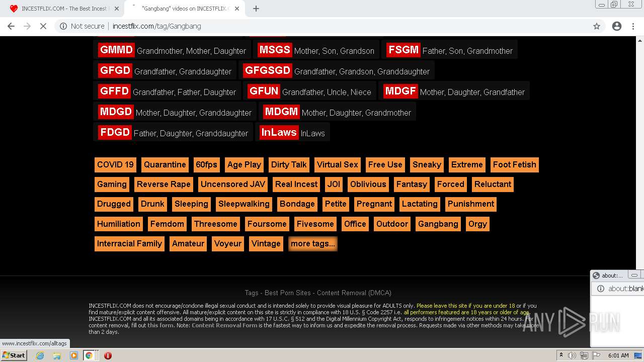The width and height of the screenshot is (644, 362).
Task: Follow the 'this form' link in the disclaimer
Action: click(160, 325)
